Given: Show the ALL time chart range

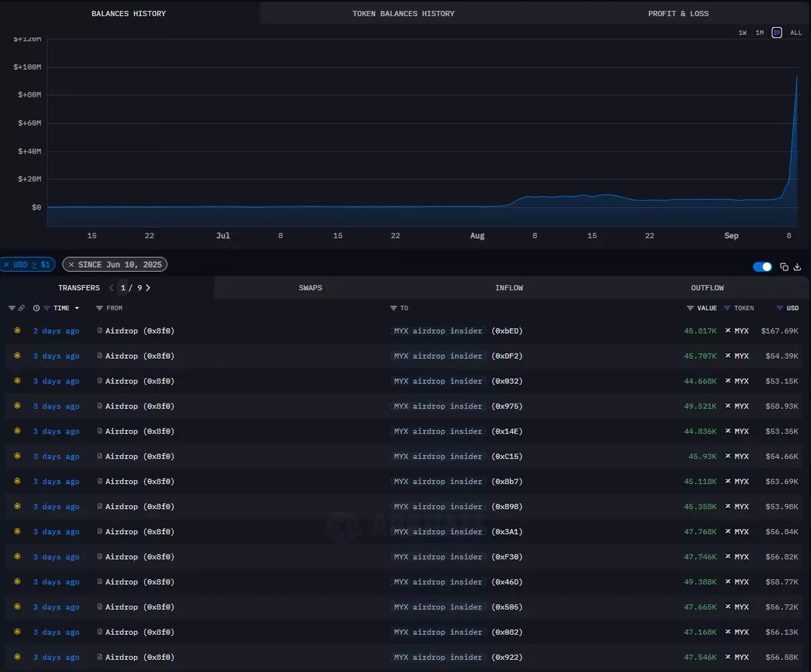Looking at the screenshot, I should tap(796, 32).
